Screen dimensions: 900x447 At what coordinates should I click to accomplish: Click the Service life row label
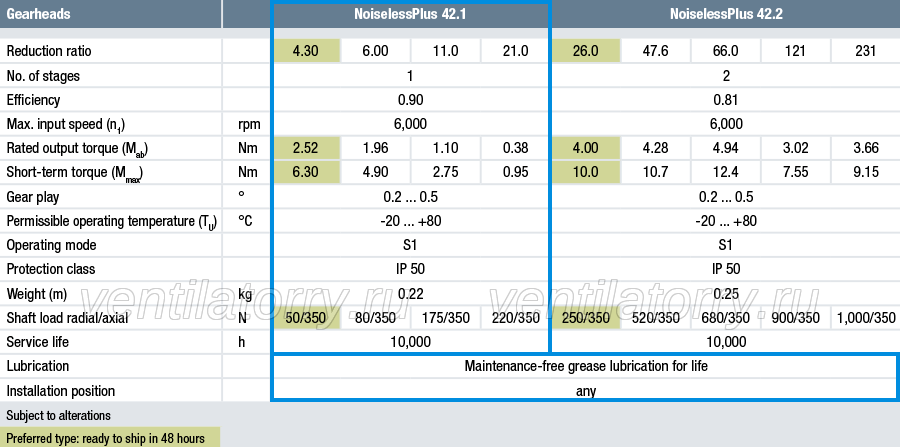tap(37, 342)
